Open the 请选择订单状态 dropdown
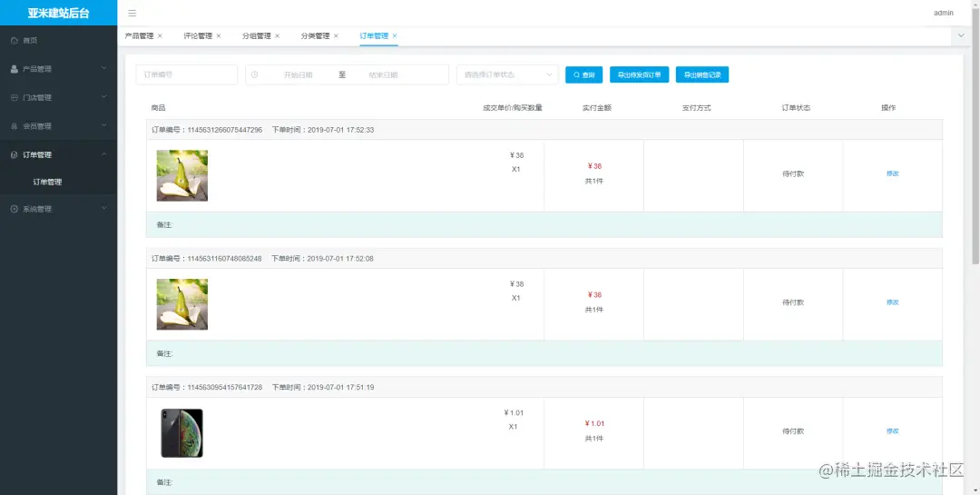This screenshot has height=495, width=980. 507,74
